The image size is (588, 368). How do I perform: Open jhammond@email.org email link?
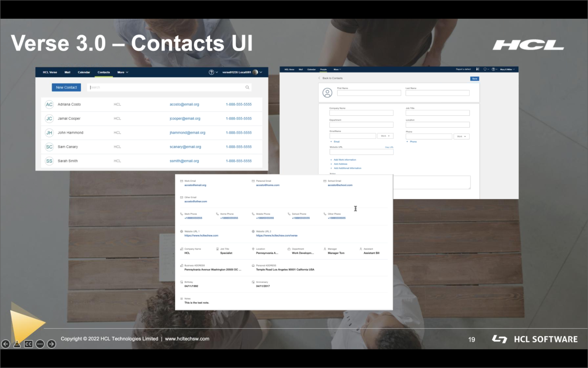tap(187, 133)
